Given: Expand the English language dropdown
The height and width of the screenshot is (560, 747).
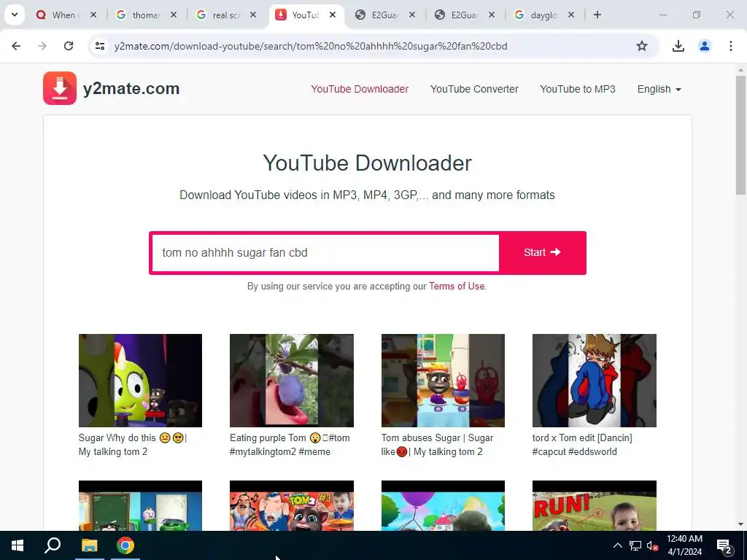Looking at the screenshot, I should (x=659, y=89).
